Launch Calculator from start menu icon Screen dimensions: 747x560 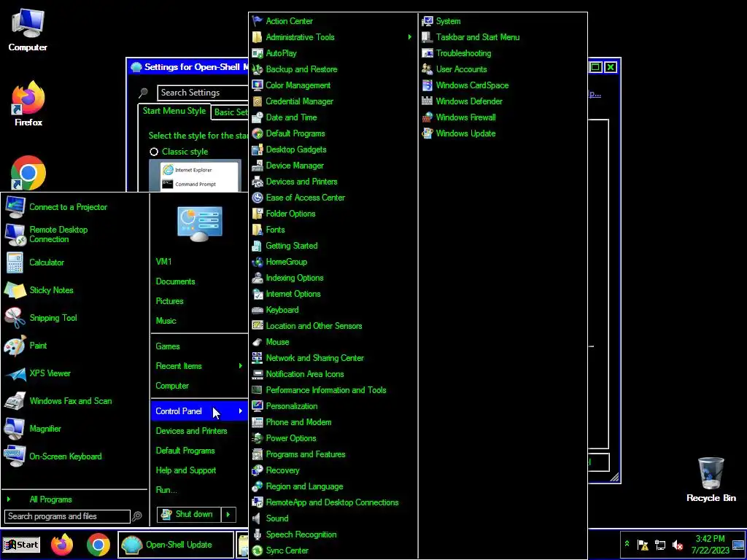(15, 262)
